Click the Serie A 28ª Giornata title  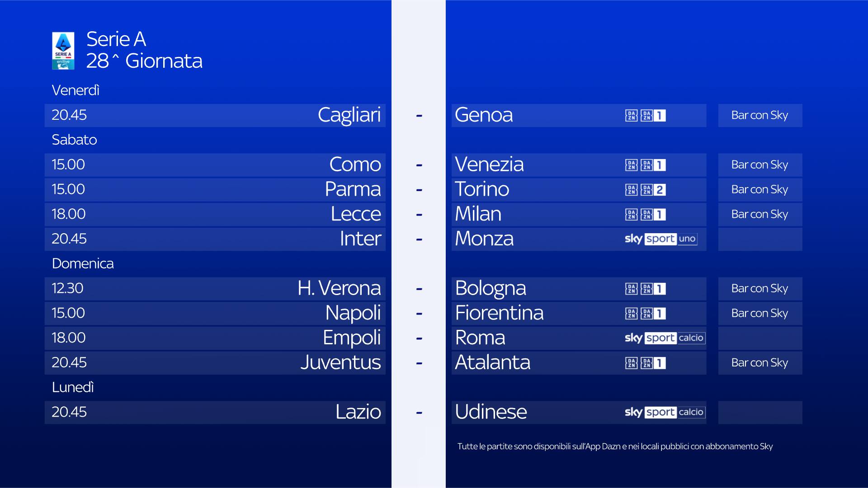pos(144,50)
